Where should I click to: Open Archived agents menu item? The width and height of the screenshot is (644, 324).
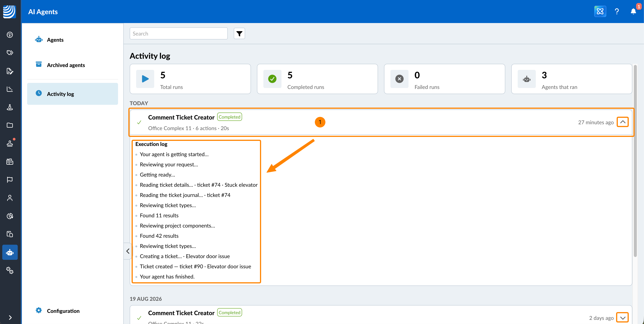point(73,65)
